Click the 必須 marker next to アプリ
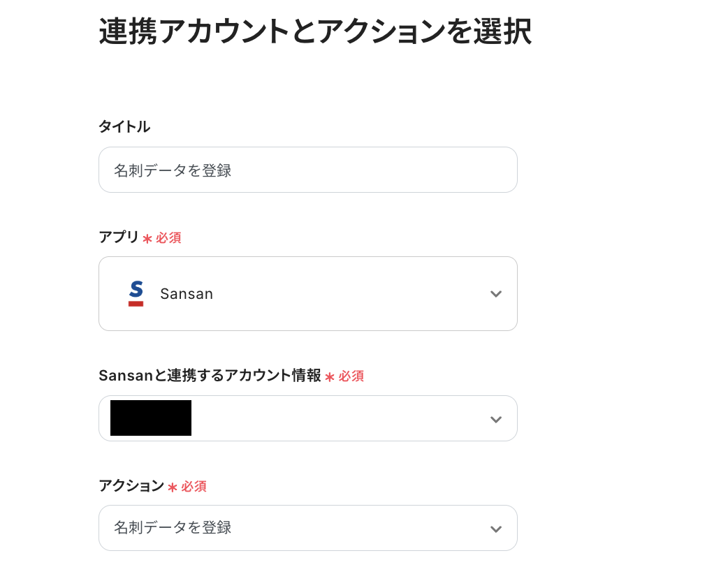This screenshot has height=588, width=728. click(168, 238)
